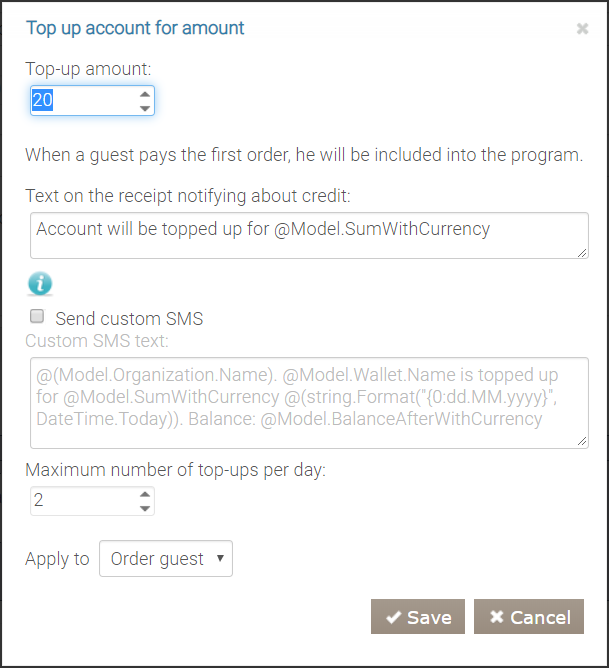Click the "Top-up amount:" label
Viewport: 609px width, 668px height.
pyautogui.click(x=88, y=68)
